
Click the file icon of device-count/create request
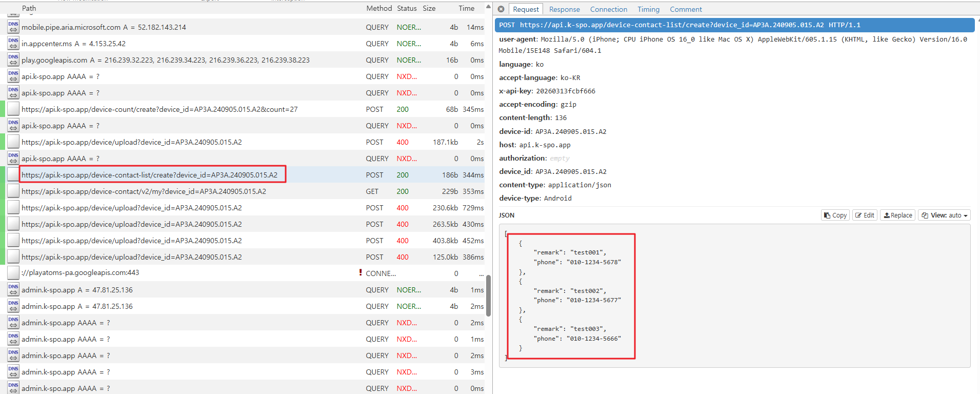pos(13,109)
